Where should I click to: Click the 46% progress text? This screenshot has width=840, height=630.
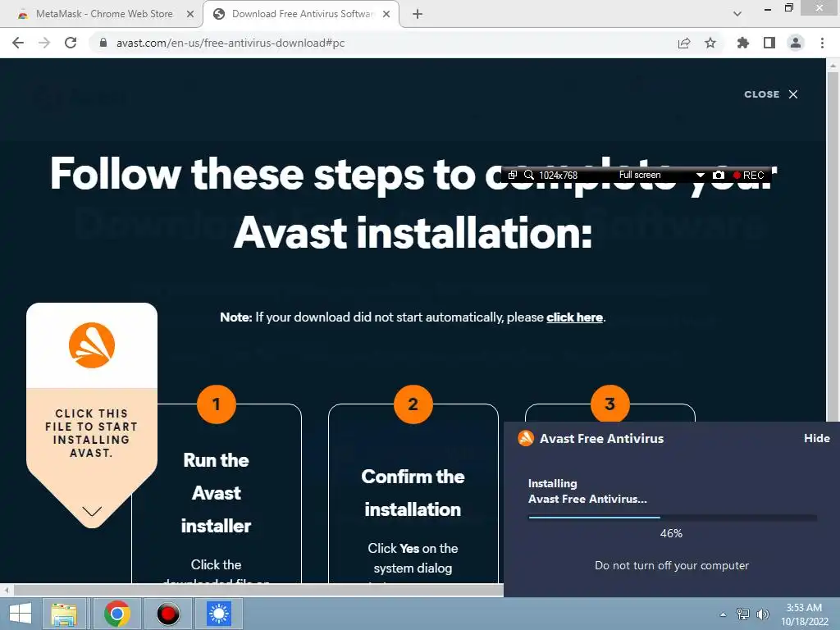pos(671,533)
